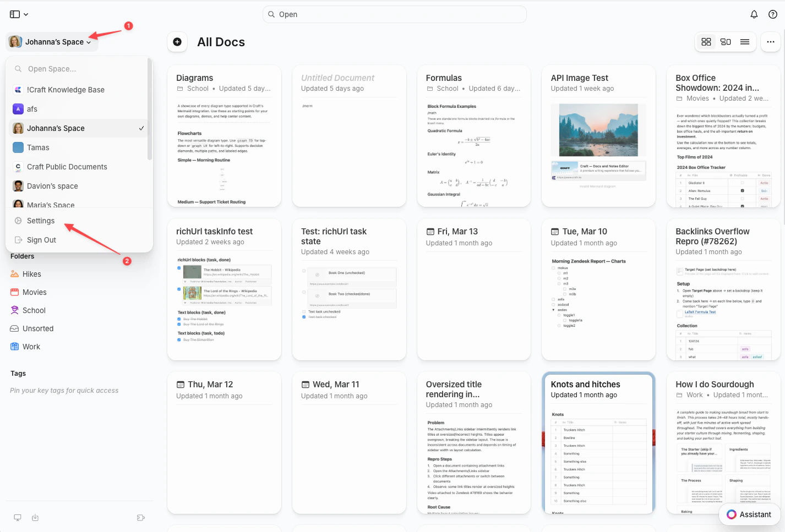Click the School folder icon
Viewport: 785px width, 532px height.
pyautogui.click(x=15, y=310)
